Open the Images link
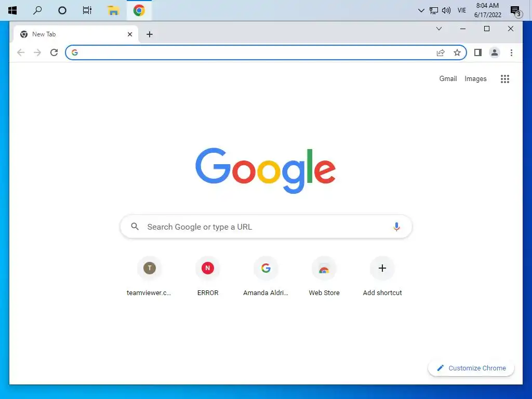Viewport: 532px width, 399px height. click(475, 79)
